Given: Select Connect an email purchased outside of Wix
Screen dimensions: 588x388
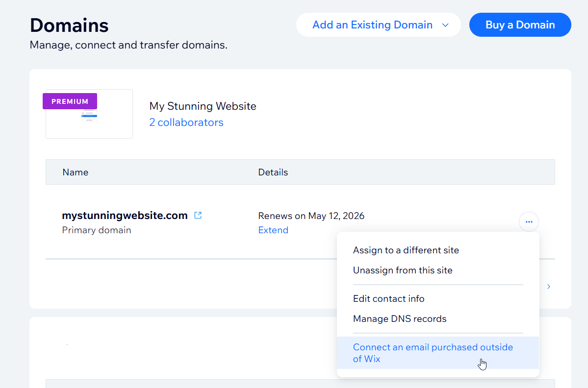Looking at the screenshot, I should click(438, 353).
